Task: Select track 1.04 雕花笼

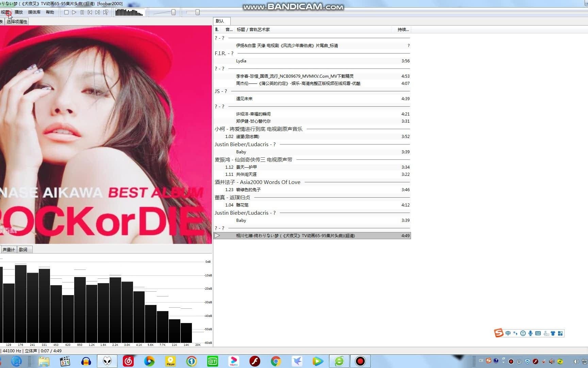Action: tap(312, 205)
